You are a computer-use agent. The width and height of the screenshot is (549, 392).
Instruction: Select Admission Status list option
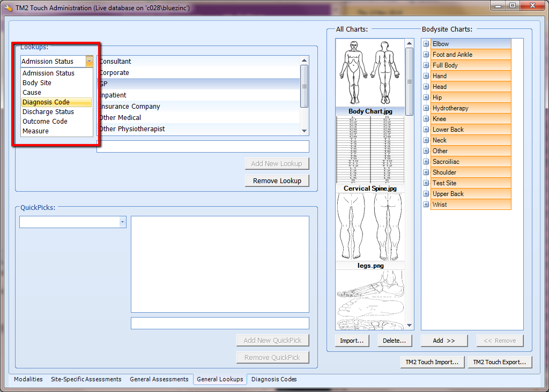(56, 73)
